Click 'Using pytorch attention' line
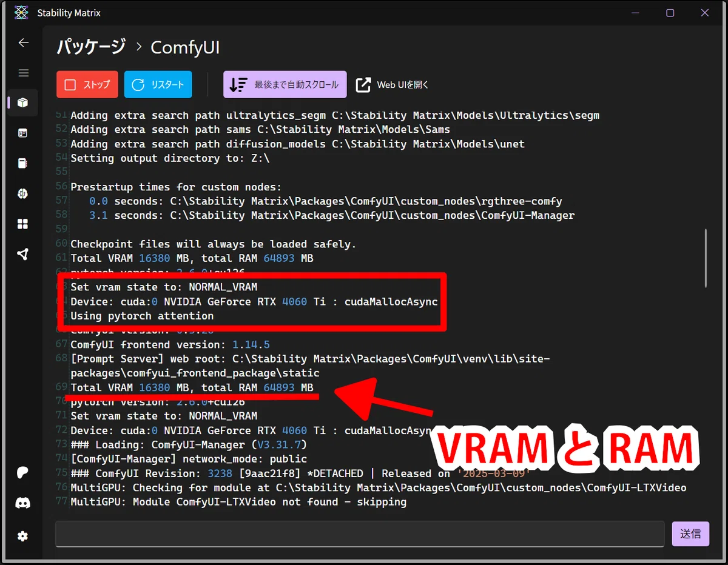Image resolution: width=728 pixels, height=565 pixels. click(x=142, y=316)
